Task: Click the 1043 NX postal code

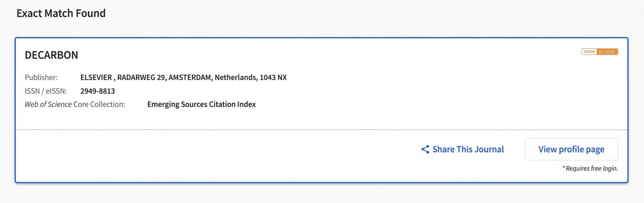Action: click(x=273, y=77)
